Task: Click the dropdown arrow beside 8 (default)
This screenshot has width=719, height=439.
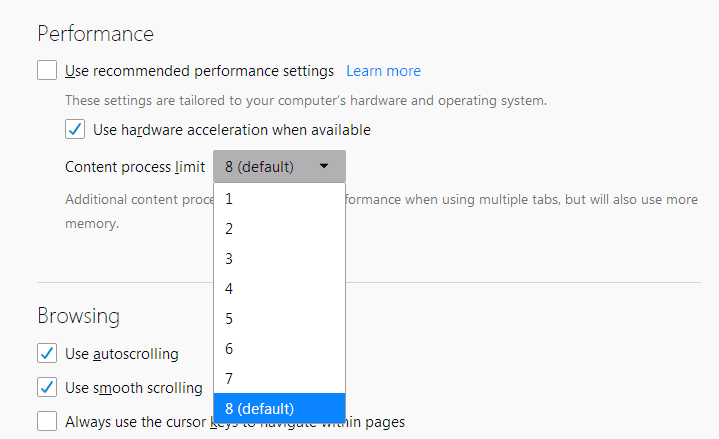Action: point(324,167)
